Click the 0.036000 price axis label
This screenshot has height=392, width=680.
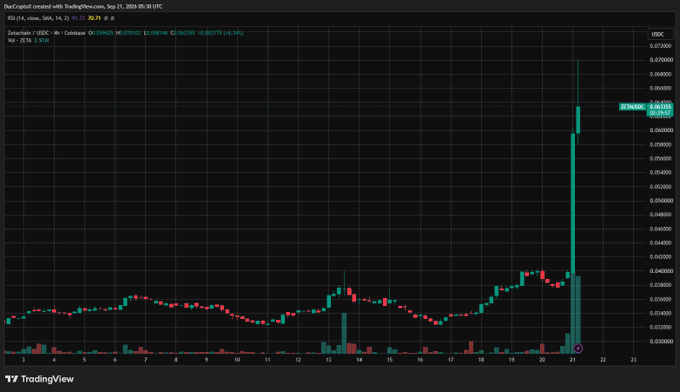pos(660,299)
